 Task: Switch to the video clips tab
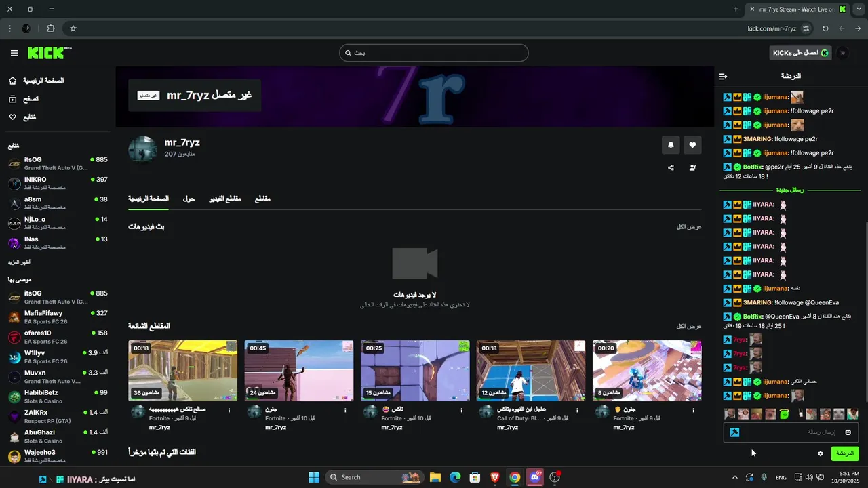point(225,199)
